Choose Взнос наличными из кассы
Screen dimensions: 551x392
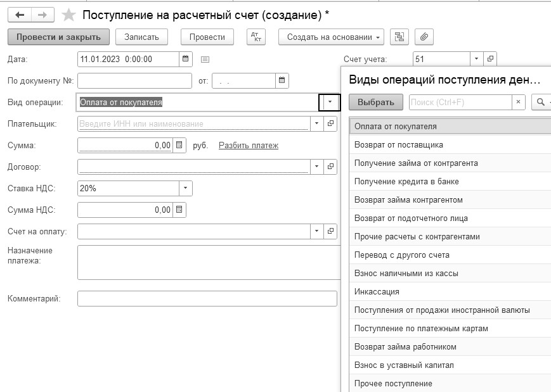click(x=450, y=273)
